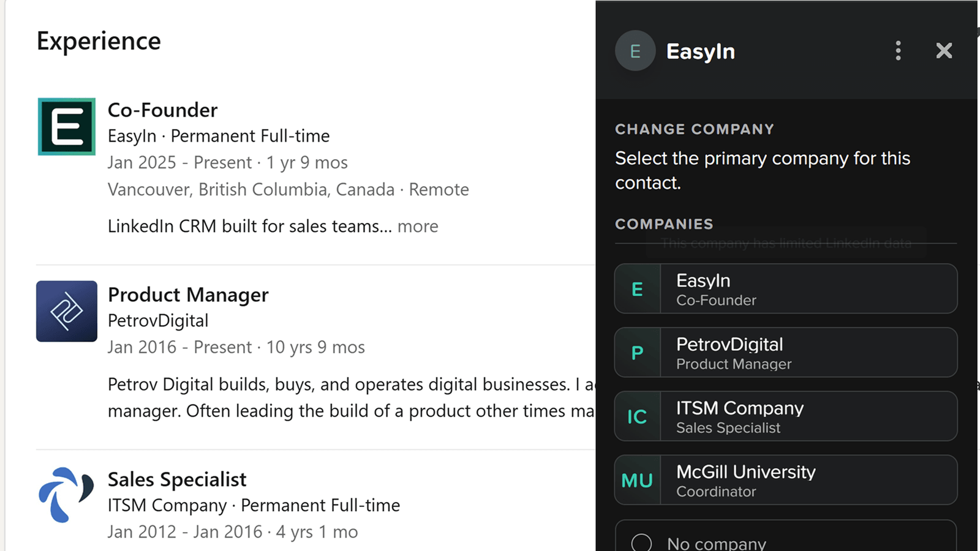This screenshot has height=551, width=980.
Task: Click 'LinkedIn CRM built for sales teams...' description
Action: [x=250, y=227]
